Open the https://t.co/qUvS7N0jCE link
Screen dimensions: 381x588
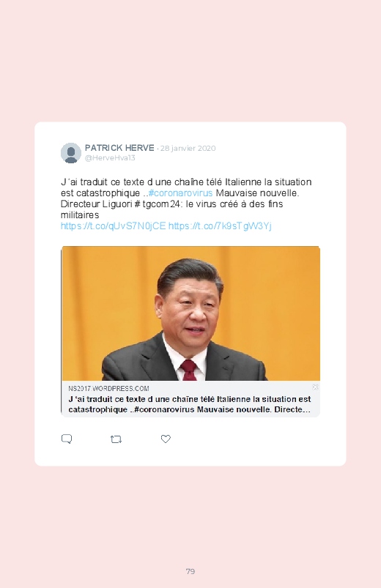point(113,226)
